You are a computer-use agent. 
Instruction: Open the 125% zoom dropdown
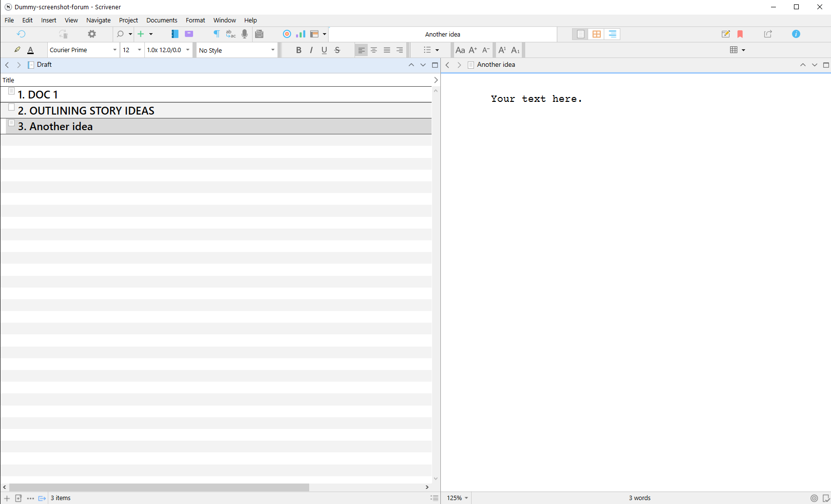tap(457, 498)
